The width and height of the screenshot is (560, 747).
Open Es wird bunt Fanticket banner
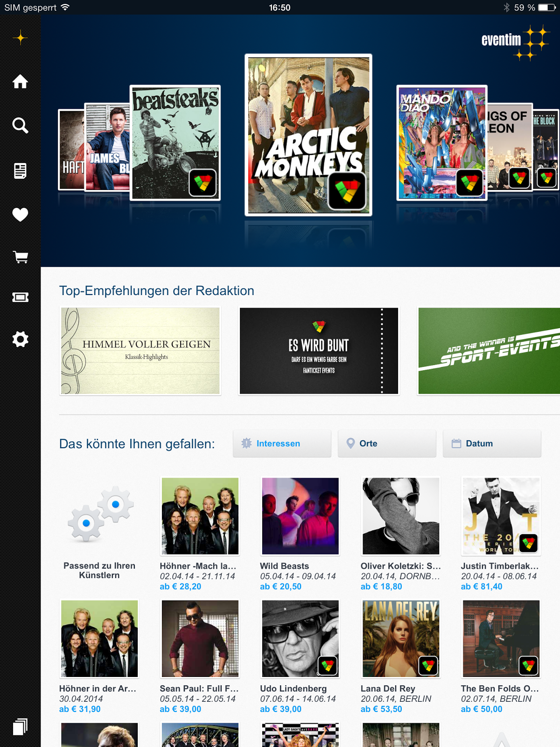pos(319,351)
